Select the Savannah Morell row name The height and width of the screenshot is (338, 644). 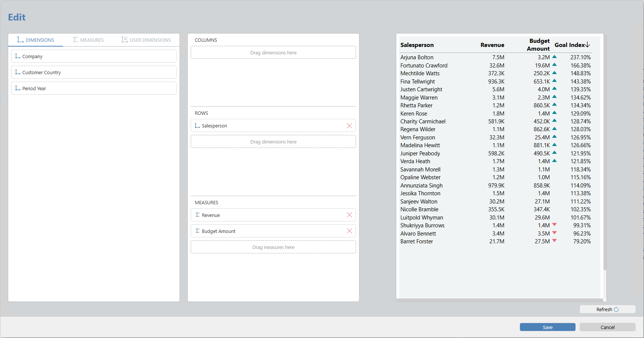pyautogui.click(x=421, y=170)
